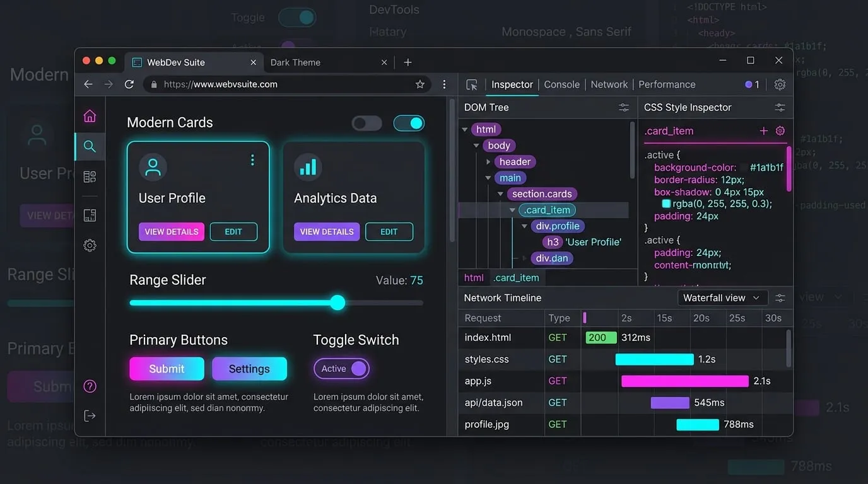Open the Waterfall view dropdown

tap(722, 298)
